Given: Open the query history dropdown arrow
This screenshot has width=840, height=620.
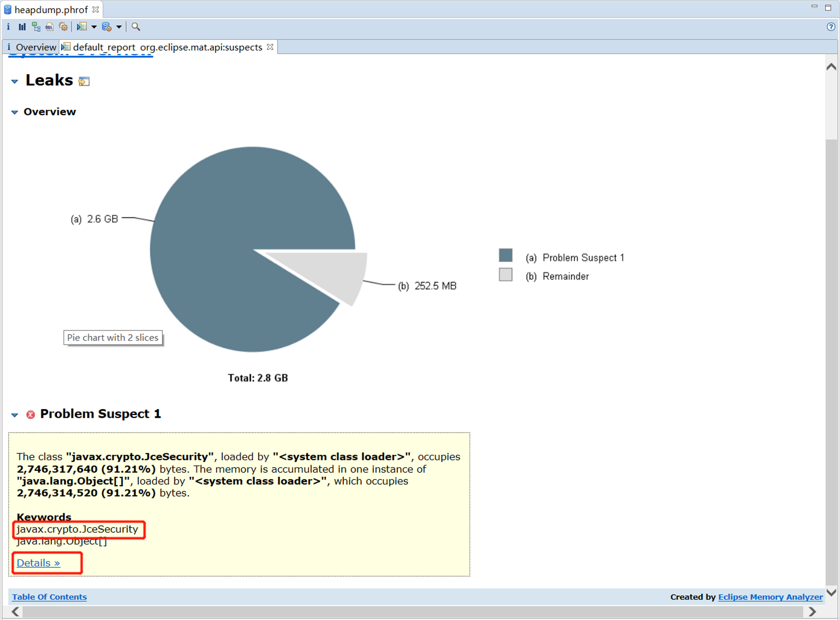Looking at the screenshot, I should pos(119,27).
